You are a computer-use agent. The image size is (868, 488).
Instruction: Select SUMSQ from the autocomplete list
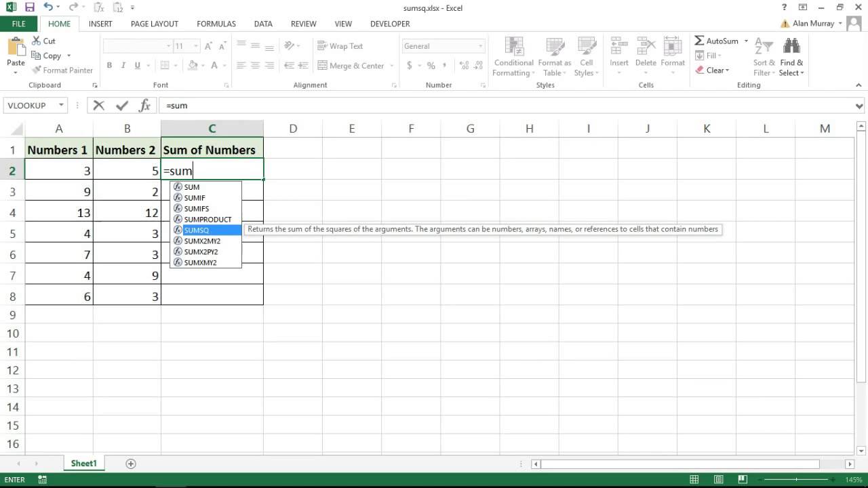click(196, 230)
